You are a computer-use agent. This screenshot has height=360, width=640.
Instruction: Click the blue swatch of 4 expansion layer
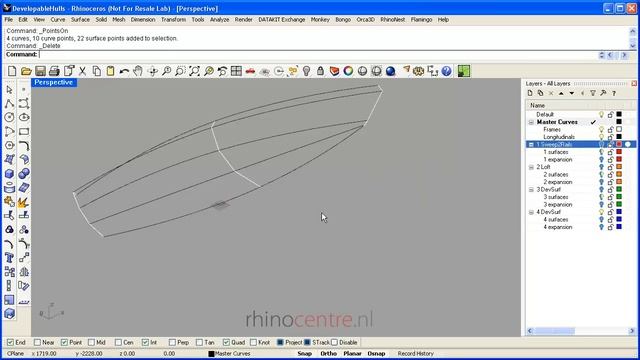click(x=619, y=227)
